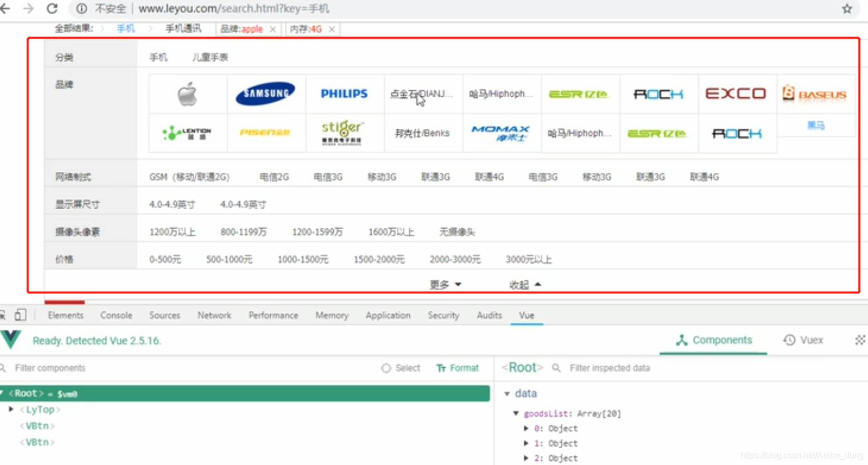Remove the apple brand filter tag
The width and height of the screenshot is (868, 465).
tap(272, 29)
